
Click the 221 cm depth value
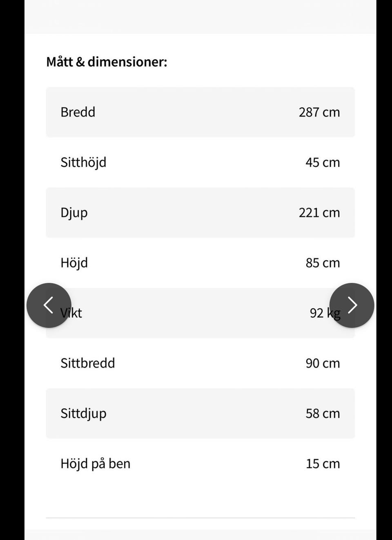pos(319,213)
